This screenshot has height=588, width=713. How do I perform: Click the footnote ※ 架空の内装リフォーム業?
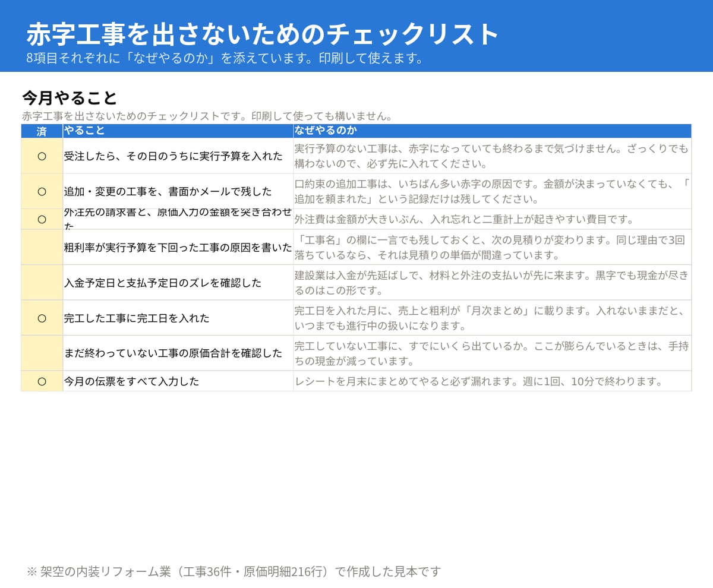tap(234, 571)
